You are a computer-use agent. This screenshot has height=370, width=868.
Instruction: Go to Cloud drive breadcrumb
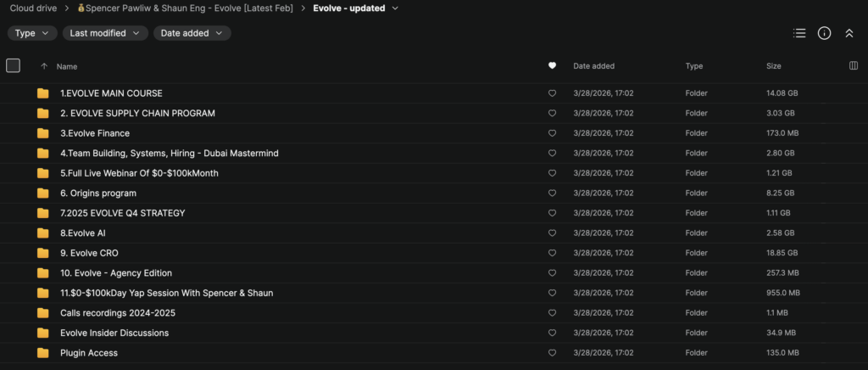pos(34,8)
